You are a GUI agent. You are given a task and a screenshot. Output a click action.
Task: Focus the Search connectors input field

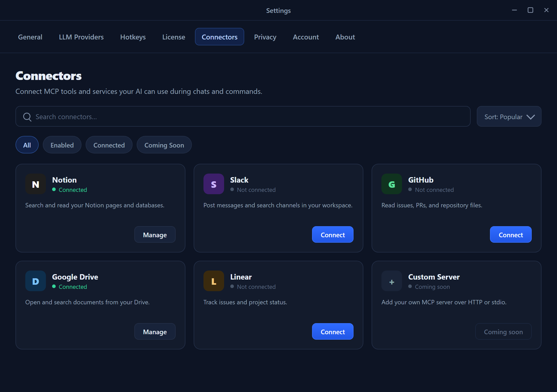click(x=243, y=116)
